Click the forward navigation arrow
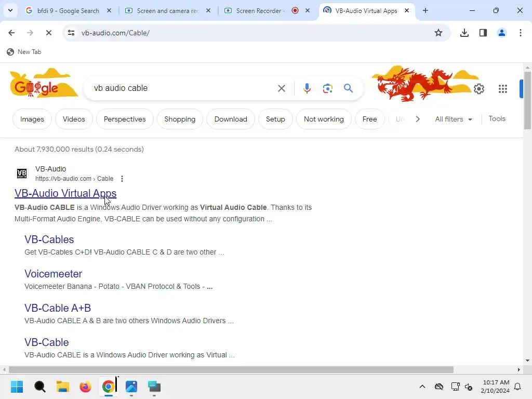532x399 pixels. point(30,33)
